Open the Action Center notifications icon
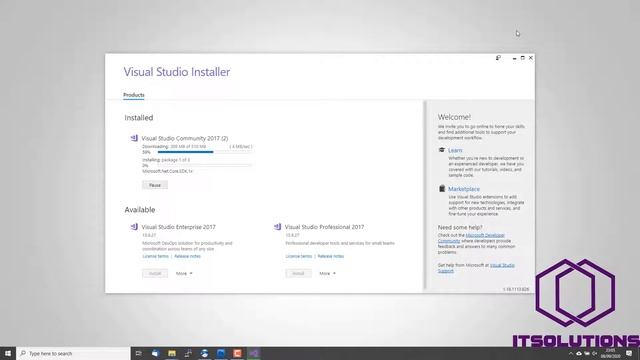Viewport: 640px width, 360px height. tap(629, 353)
